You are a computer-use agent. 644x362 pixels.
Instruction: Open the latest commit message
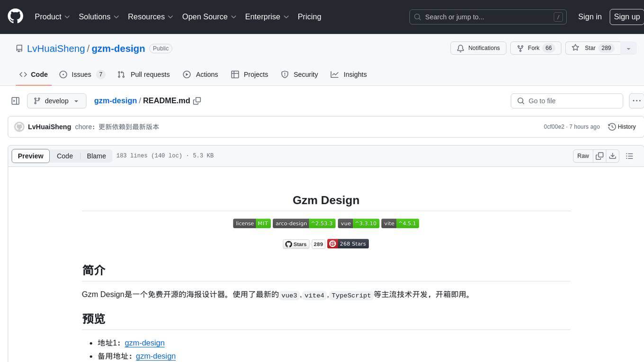117,127
